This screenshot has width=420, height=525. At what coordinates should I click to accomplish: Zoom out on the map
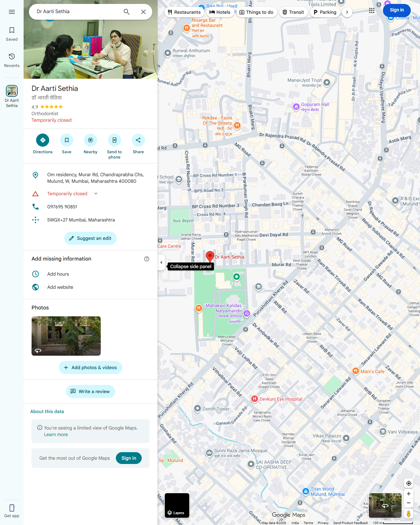coord(409,503)
